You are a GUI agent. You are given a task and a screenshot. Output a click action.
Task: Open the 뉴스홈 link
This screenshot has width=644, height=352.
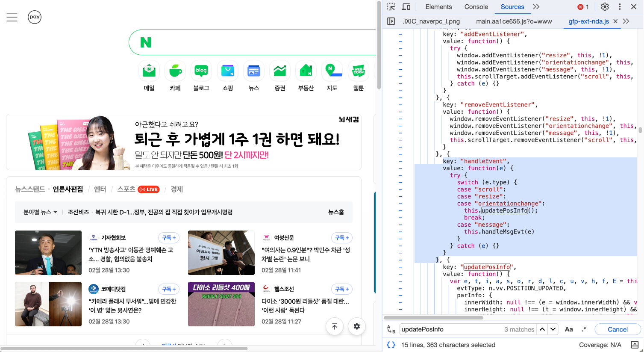point(336,212)
